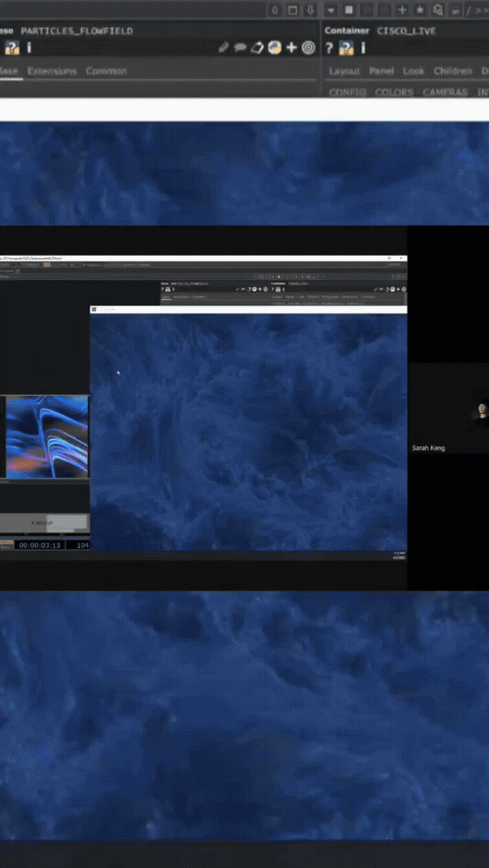The image size is (489, 868).
Task: Click the outlined square icon in top toolbar
Action: (x=293, y=10)
